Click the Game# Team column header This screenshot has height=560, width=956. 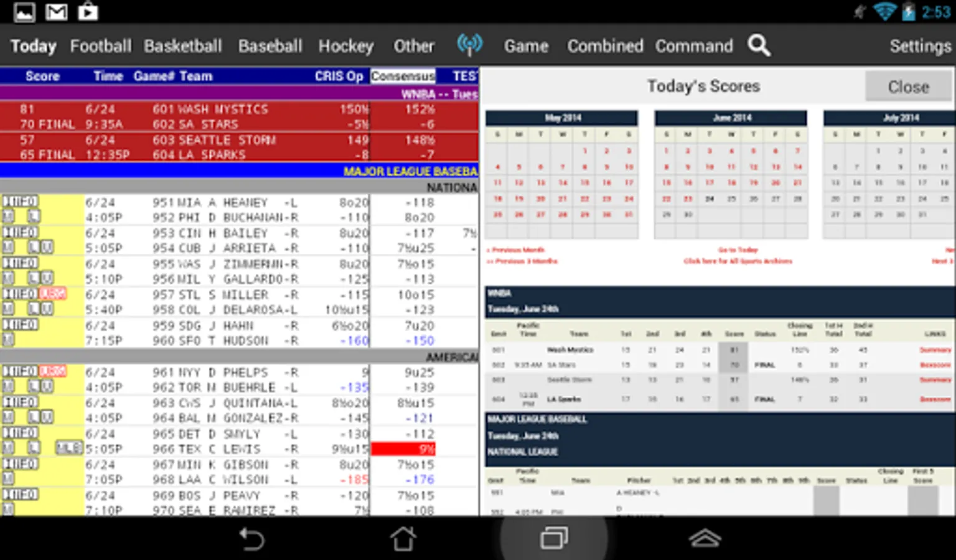coord(173,76)
